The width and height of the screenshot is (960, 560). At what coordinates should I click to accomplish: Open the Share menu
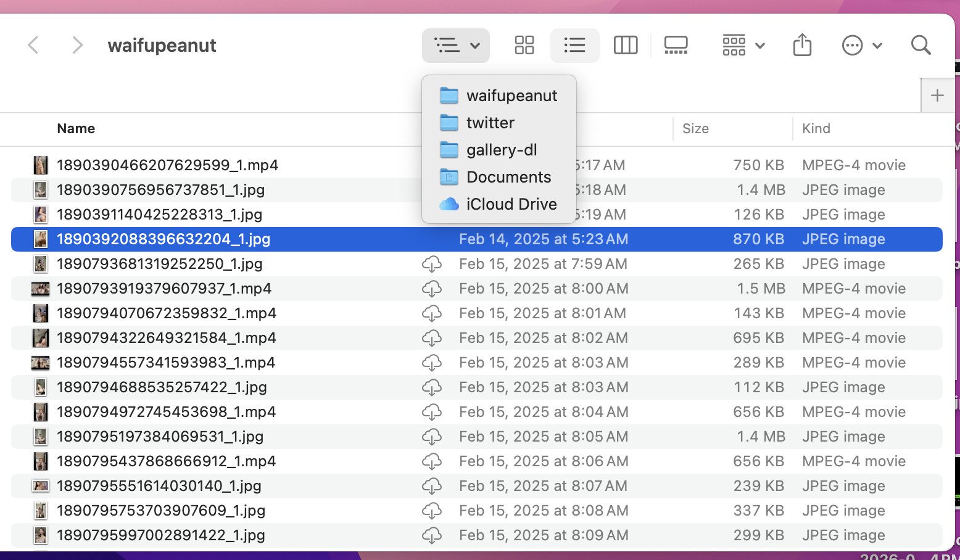(x=802, y=45)
